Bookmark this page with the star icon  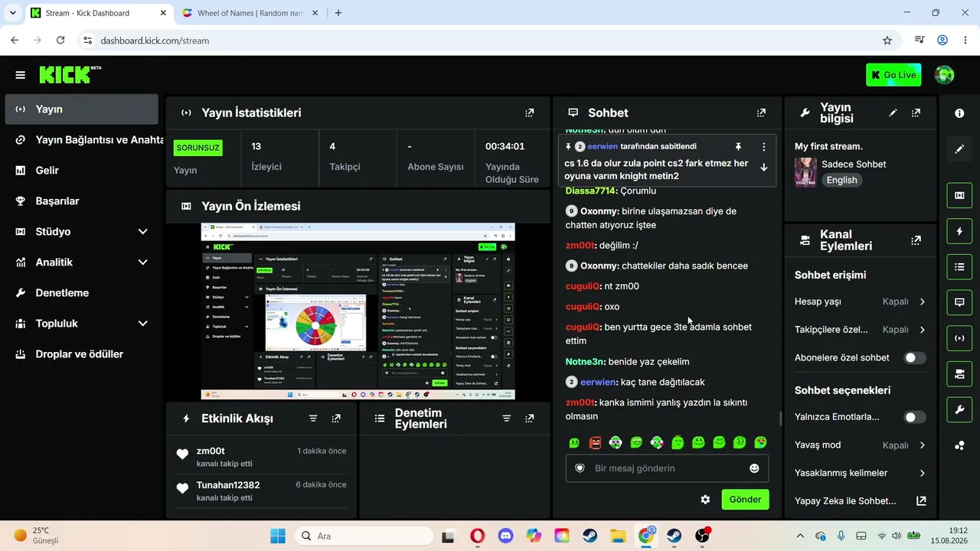tap(887, 41)
